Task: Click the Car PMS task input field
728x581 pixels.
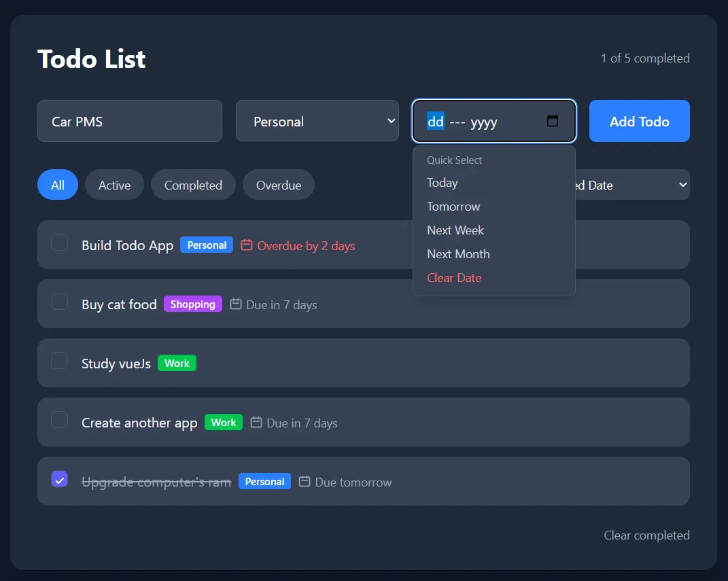Action: tap(130, 121)
